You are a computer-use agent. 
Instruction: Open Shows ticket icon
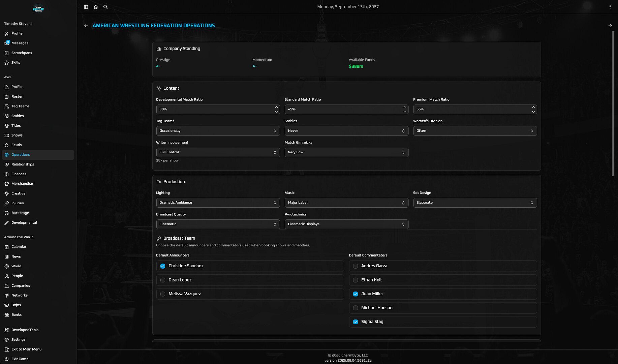7,135
